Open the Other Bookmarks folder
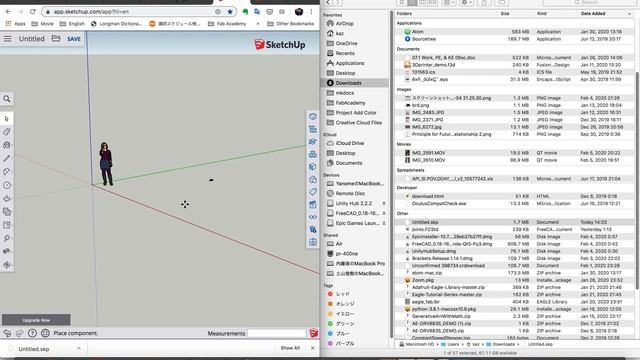640x360 pixels. [x=291, y=24]
